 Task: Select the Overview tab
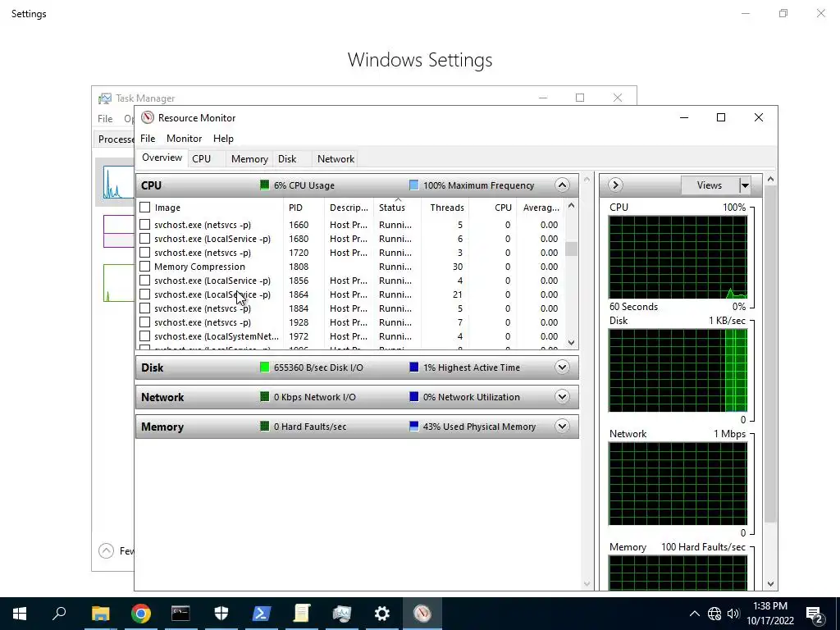(162, 157)
